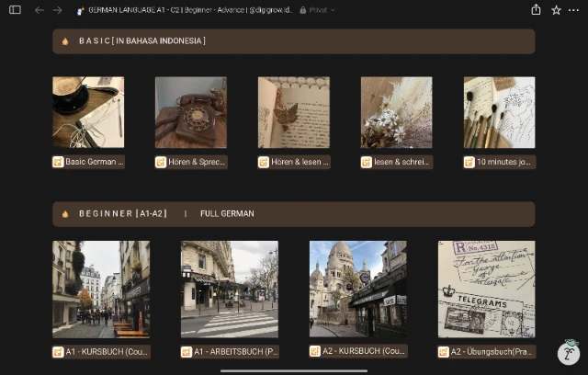Viewport: 588px width, 375px height.
Task: Favorite the page with the star icon
Action: tap(556, 10)
